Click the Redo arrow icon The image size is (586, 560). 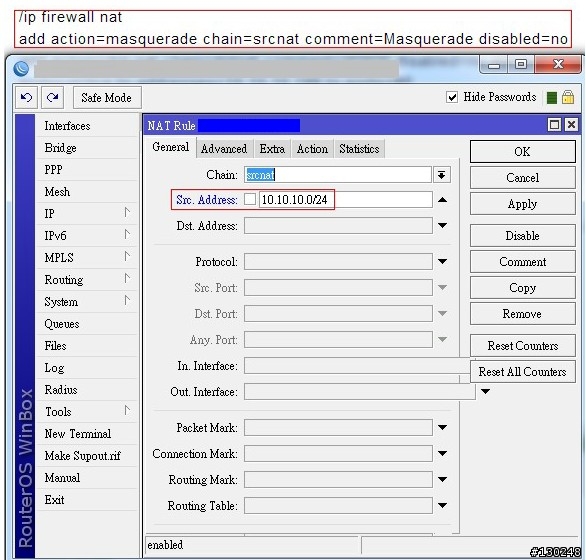pos(52,98)
